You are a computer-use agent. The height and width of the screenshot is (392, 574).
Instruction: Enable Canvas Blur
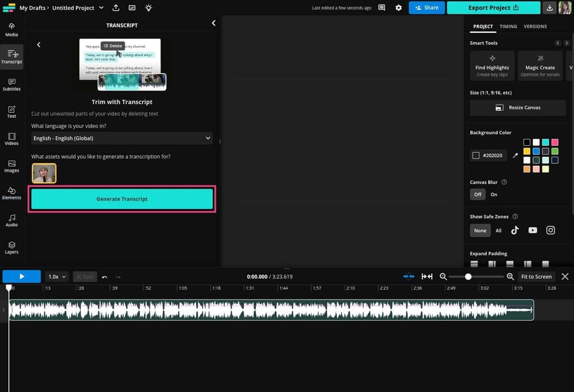pyautogui.click(x=494, y=194)
